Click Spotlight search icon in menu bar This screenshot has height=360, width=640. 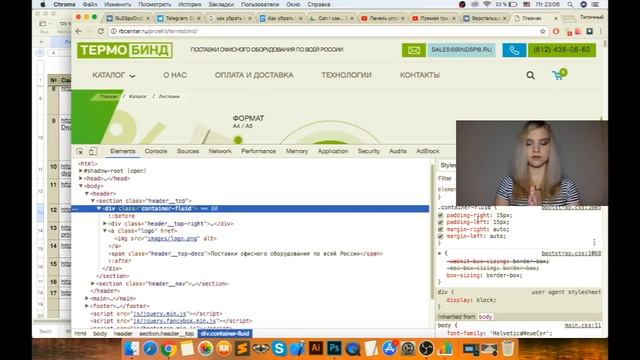570,4
